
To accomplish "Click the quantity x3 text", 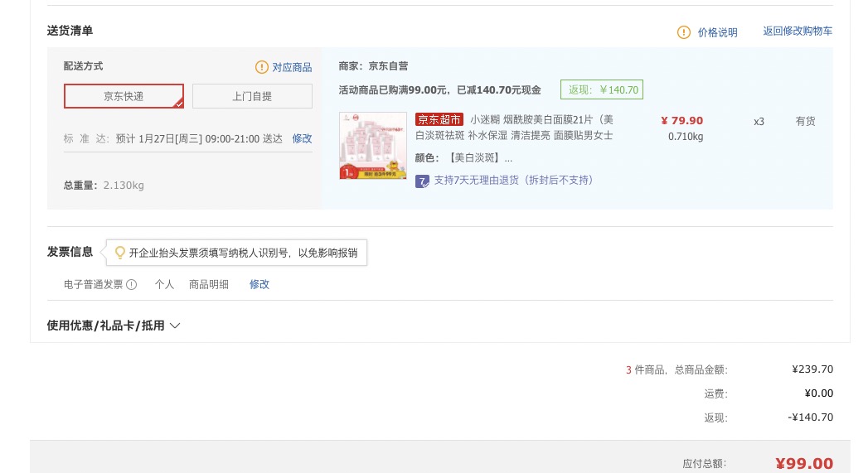I will [759, 122].
